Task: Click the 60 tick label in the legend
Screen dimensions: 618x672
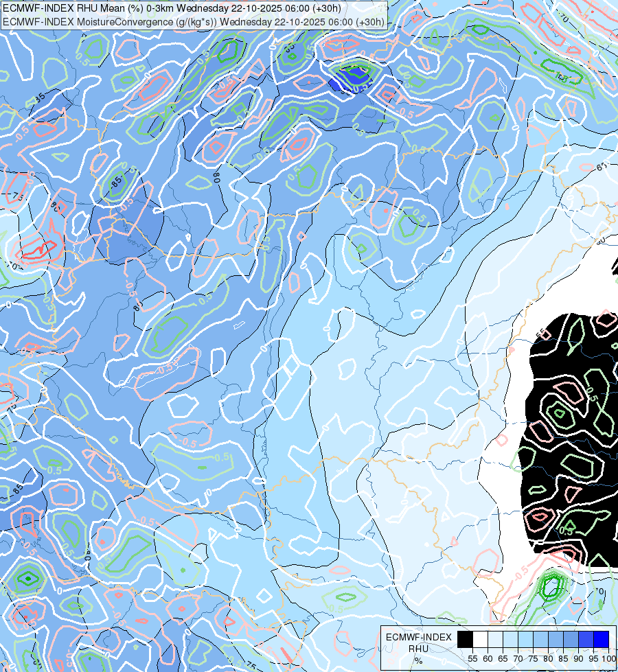Action: pos(488,659)
